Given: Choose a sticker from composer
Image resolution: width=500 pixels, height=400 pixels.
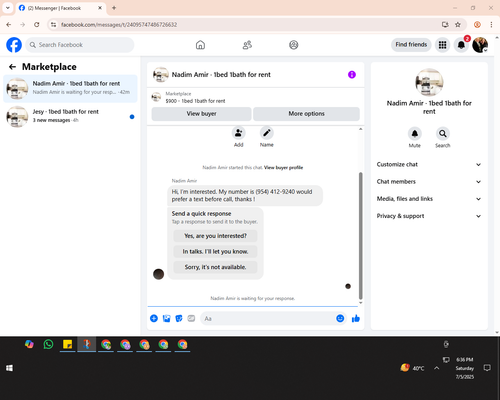Looking at the screenshot, I should 179,318.
